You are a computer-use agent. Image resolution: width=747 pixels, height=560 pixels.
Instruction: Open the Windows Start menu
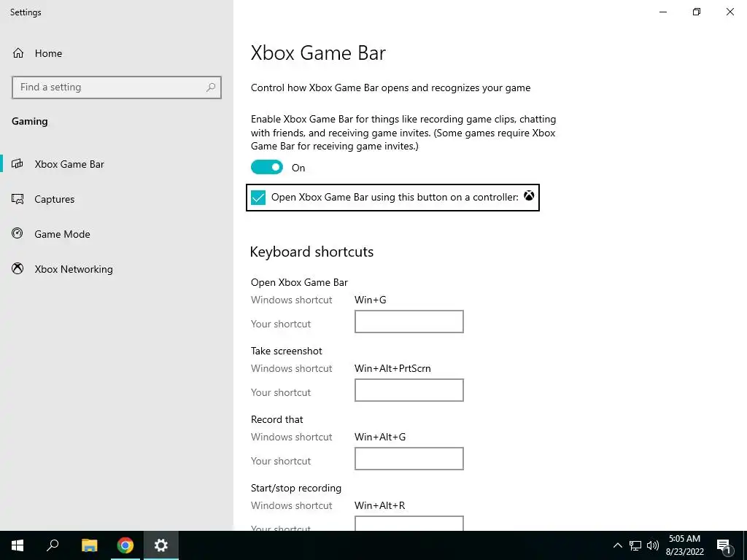point(18,545)
